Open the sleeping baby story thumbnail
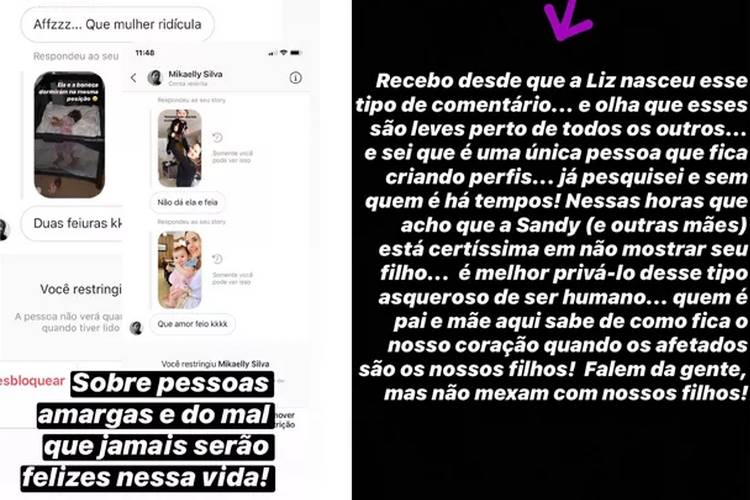Viewport: 750px width, 500px height. click(x=69, y=135)
